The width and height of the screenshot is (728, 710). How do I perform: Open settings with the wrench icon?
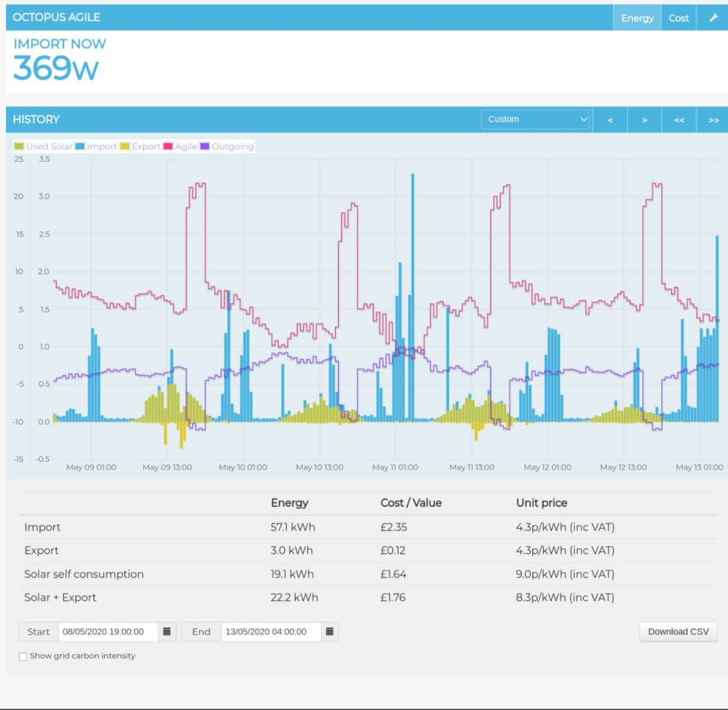coord(713,18)
